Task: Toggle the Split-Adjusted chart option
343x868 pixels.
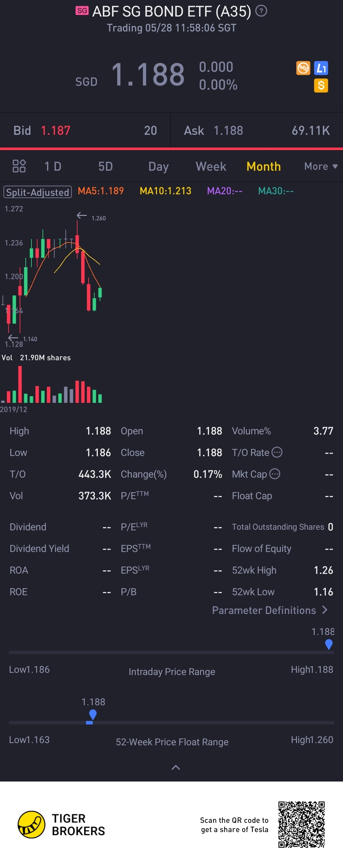Action: (37, 192)
